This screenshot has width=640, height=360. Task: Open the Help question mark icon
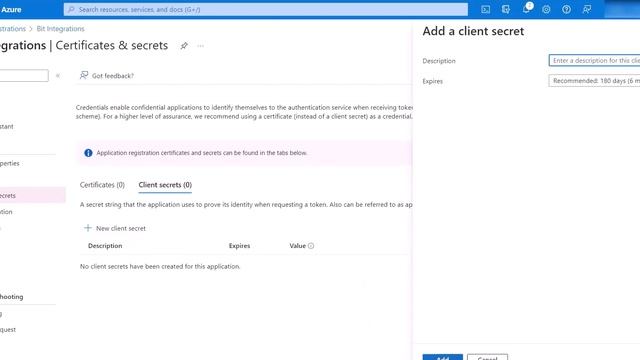coord(567,9)
